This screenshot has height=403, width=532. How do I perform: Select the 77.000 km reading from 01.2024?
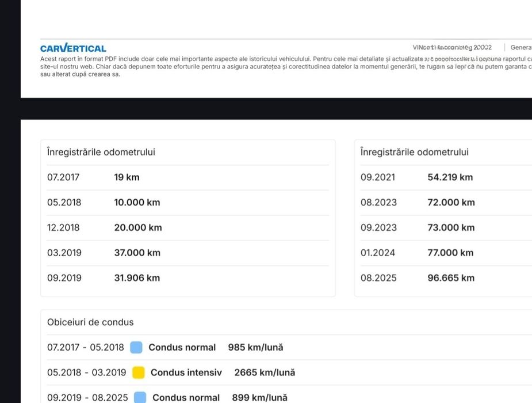450,253
